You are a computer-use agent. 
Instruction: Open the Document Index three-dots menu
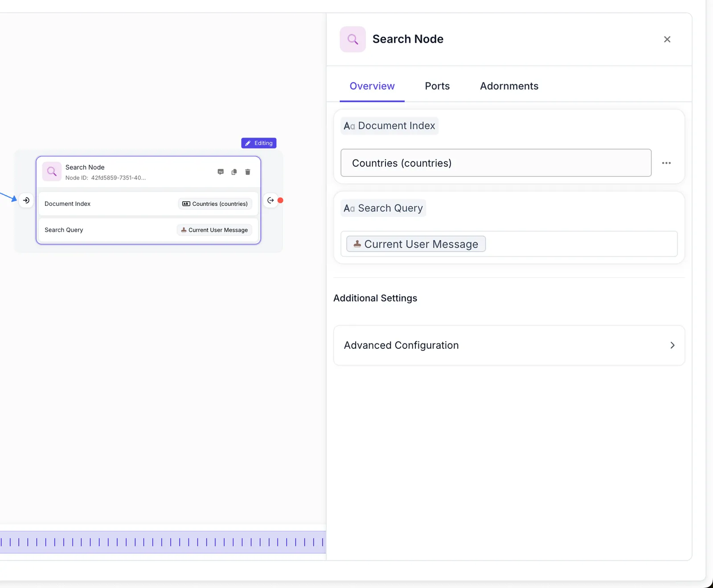click(666, 163)
